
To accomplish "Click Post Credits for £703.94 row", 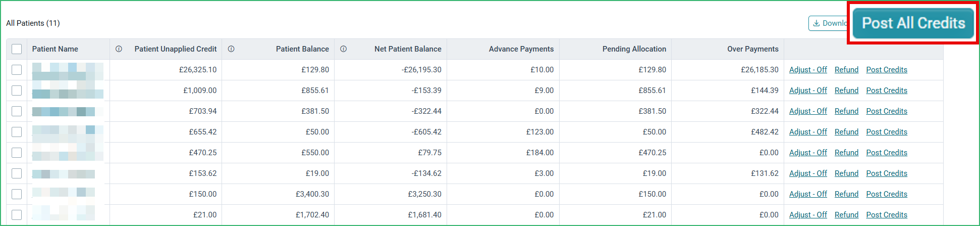I will coord(887,111).
